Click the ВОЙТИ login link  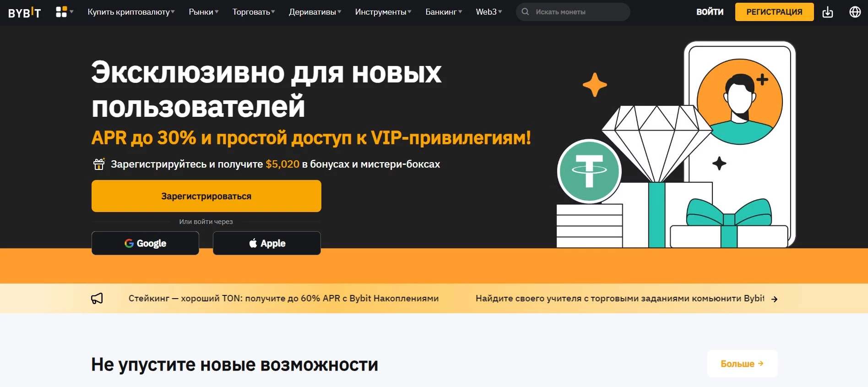pos(710,12)
